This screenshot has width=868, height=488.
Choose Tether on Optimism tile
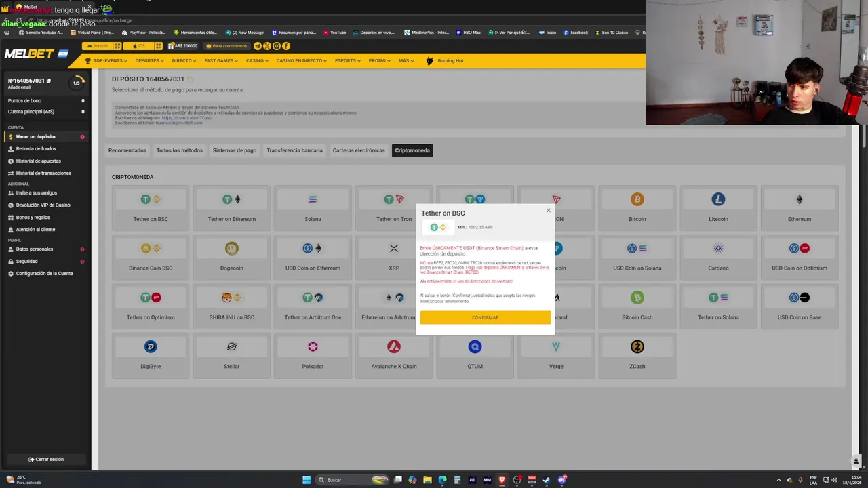[x=151, y=305]
